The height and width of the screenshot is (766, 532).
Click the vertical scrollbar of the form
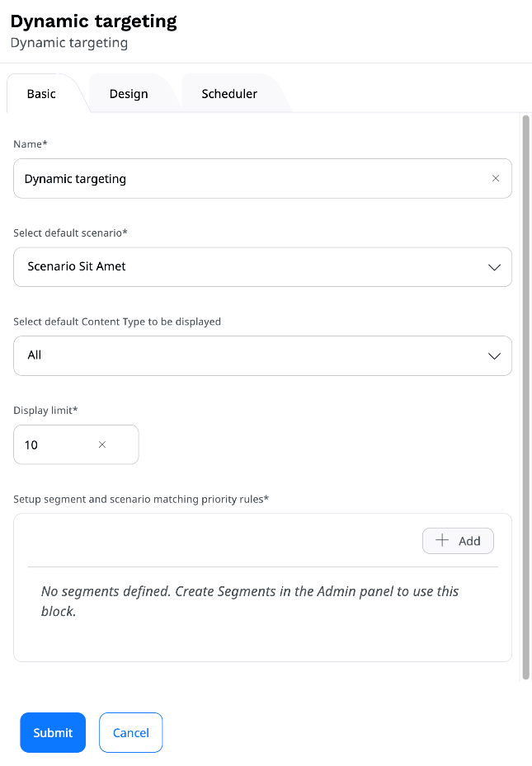coord(526,396)
